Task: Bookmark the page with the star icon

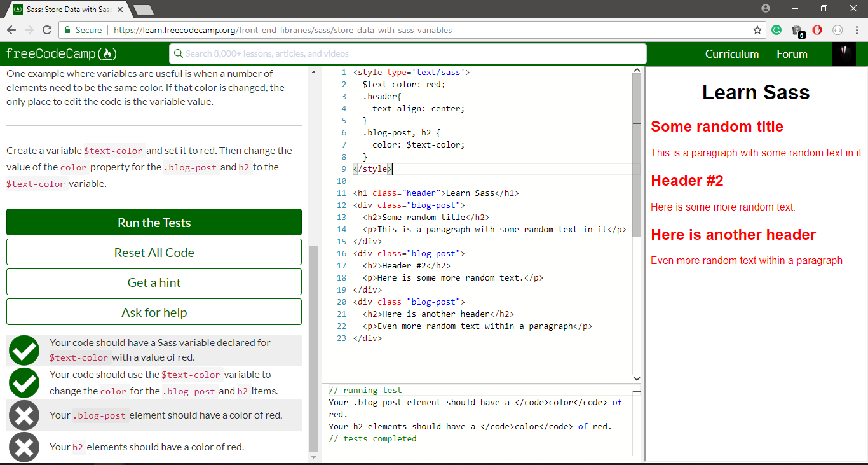Action: pos(756,30)
